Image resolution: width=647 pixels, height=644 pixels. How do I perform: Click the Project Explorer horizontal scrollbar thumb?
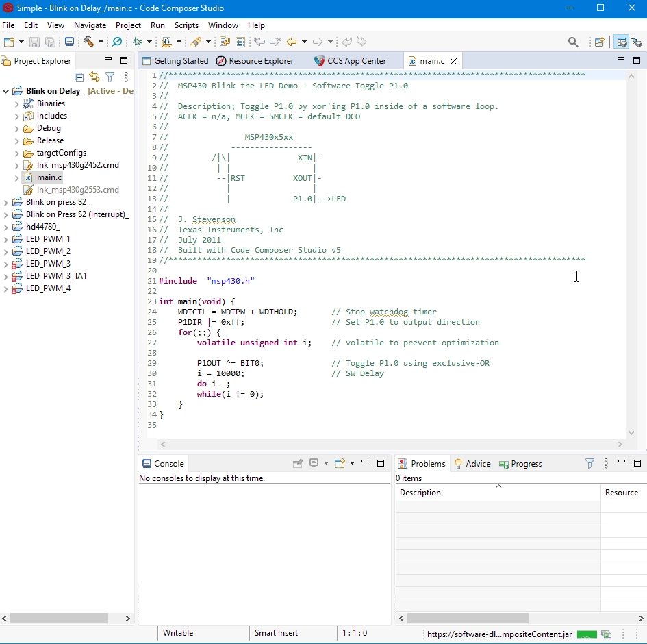59,618
